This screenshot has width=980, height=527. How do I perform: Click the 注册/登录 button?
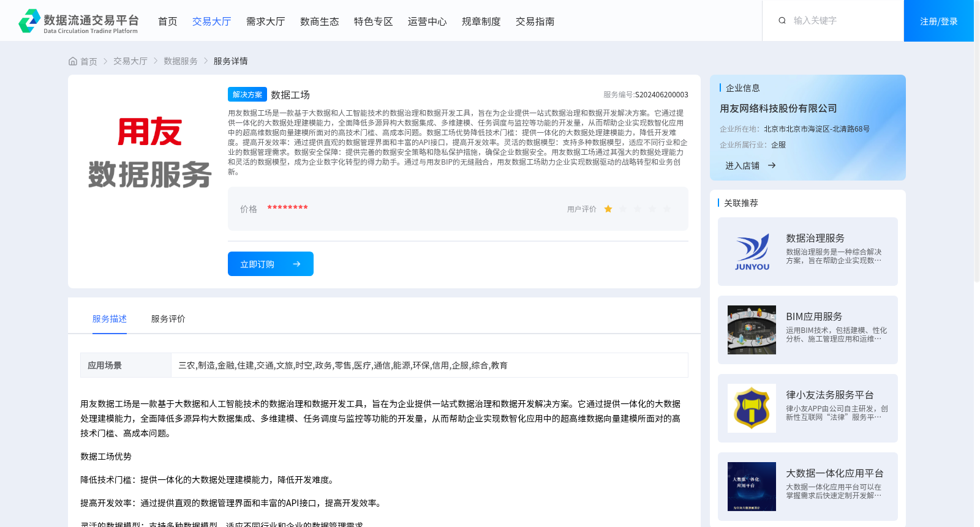click(x=939, y=21)
